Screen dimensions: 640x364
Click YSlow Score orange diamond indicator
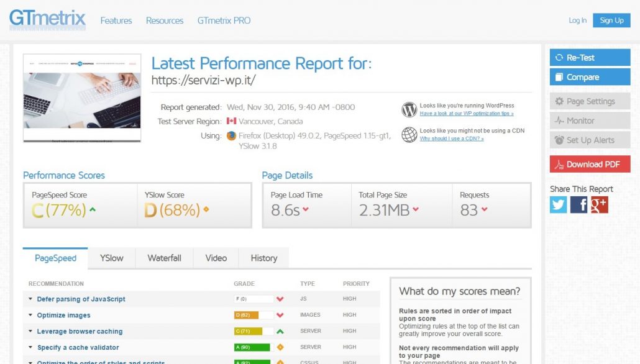click(x=206, y=209)
